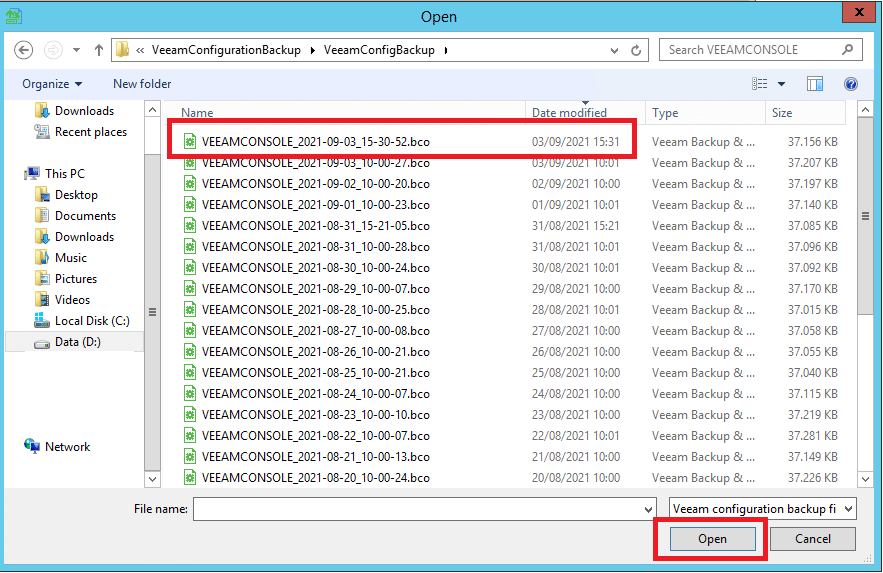Screen dimensions: 883x573
Task: Click in the File name input box
Action: point(417,509)
